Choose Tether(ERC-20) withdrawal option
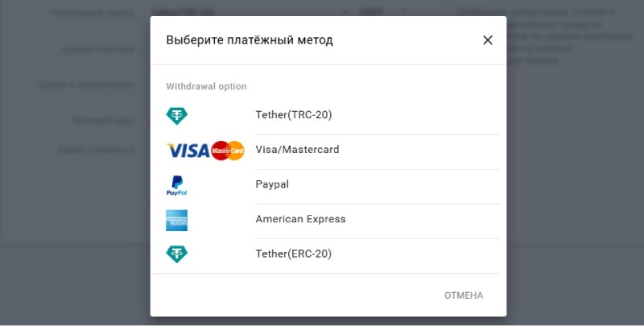Screen dimensions: 644x326 click(x=294, y=254)
